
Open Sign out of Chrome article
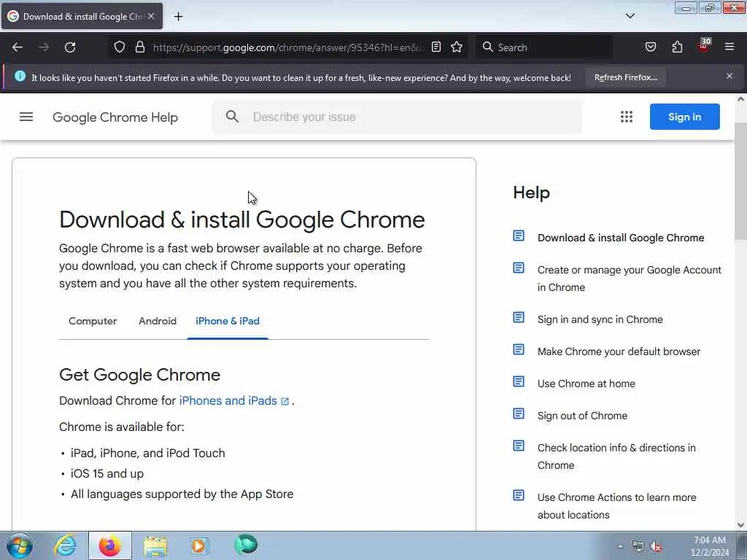pos(582,416)
